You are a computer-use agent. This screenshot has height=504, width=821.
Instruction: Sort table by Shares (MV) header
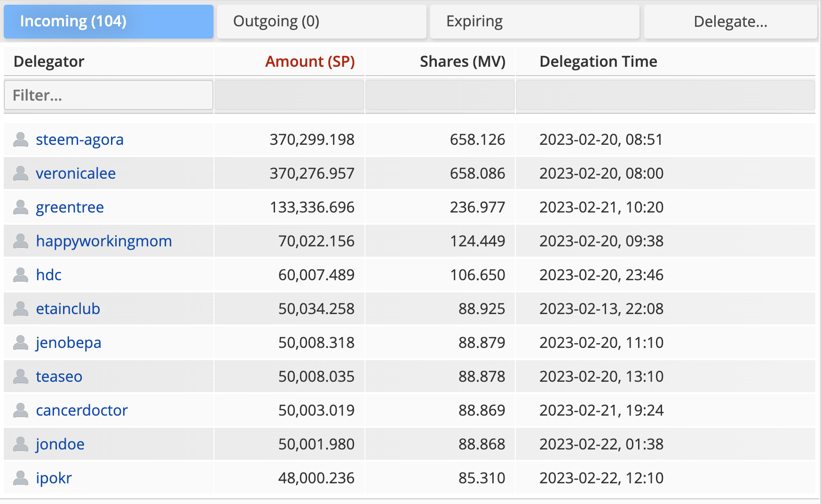462,62
